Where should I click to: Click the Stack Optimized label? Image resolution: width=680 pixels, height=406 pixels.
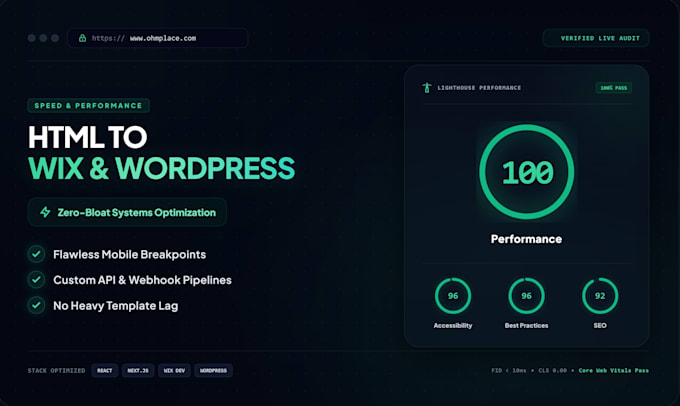click(x=56, y=370)
